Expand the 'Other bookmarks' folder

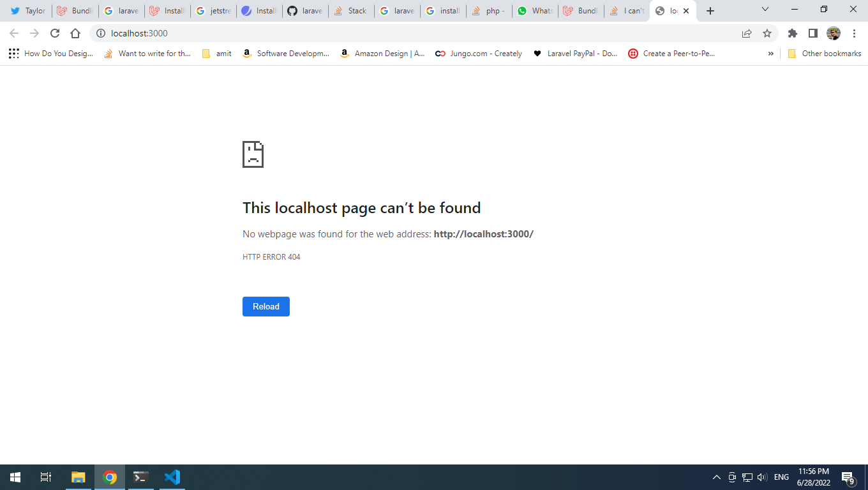(825, 54)
